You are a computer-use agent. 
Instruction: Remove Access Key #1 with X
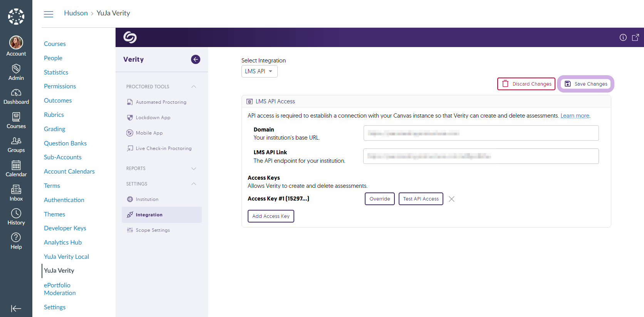(x=452, y=199)
